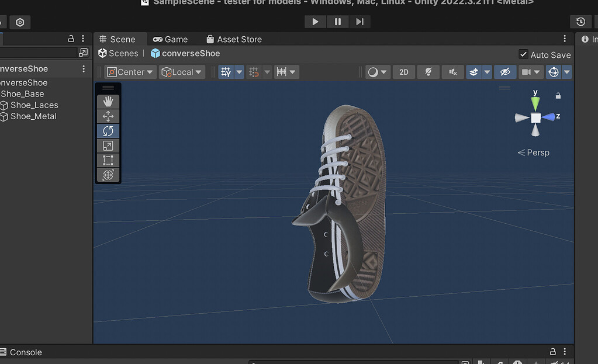This screenshot has height=364, width=598.
Task: Switch to the Move tool
Action: tap(108, 116)
